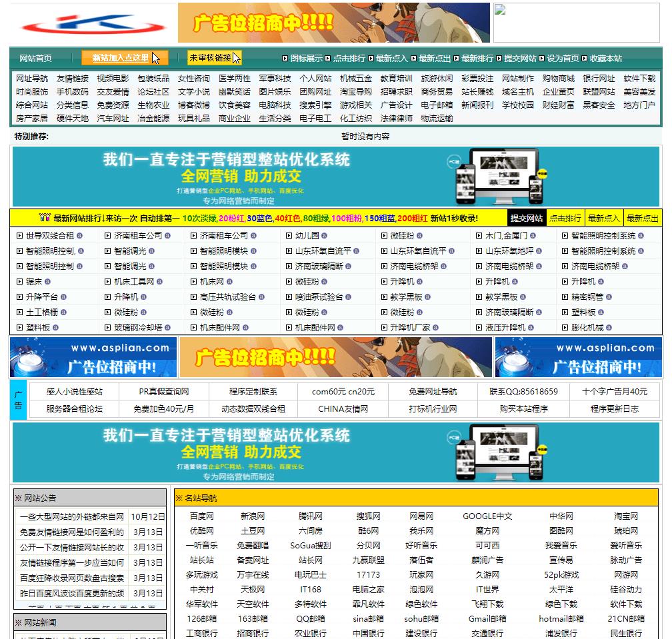Click the orange 新站加入点这里 button
This screenshot has width=672, height=639.
(x=124, y=58)
